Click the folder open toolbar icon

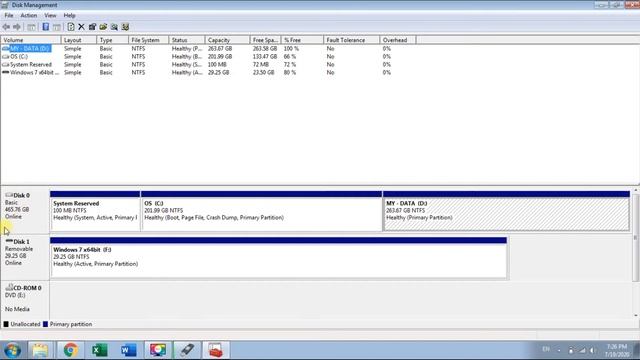coord(103,27)
